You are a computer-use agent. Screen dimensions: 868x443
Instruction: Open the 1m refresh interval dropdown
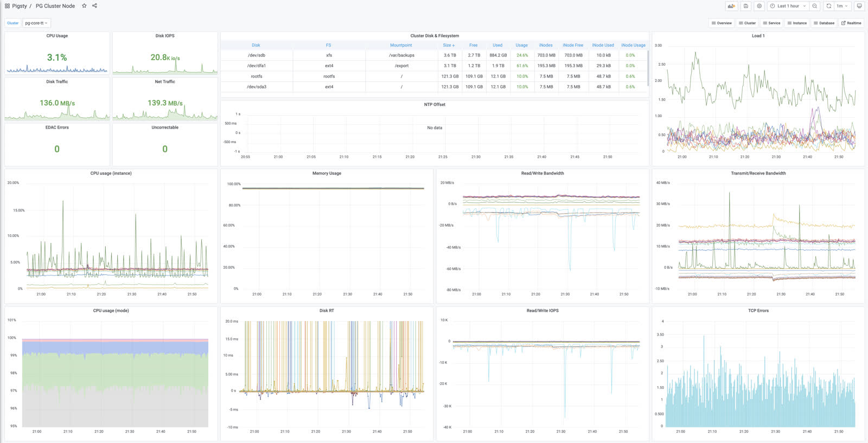coord(842,6)
